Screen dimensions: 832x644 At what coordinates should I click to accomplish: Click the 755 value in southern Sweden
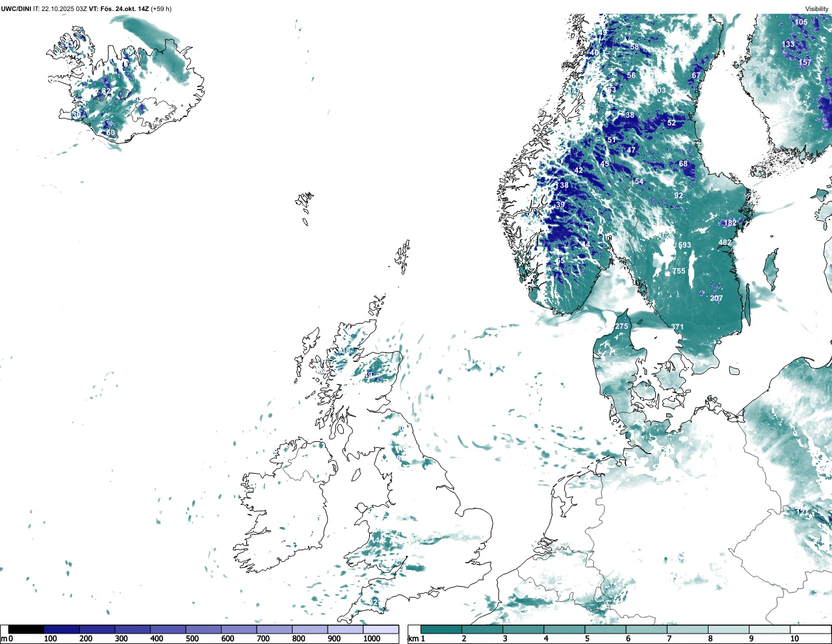679,271
